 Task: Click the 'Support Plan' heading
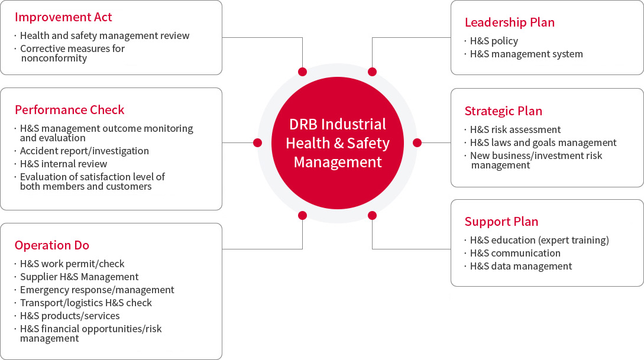pyautogui.click(x=501, y=222)
